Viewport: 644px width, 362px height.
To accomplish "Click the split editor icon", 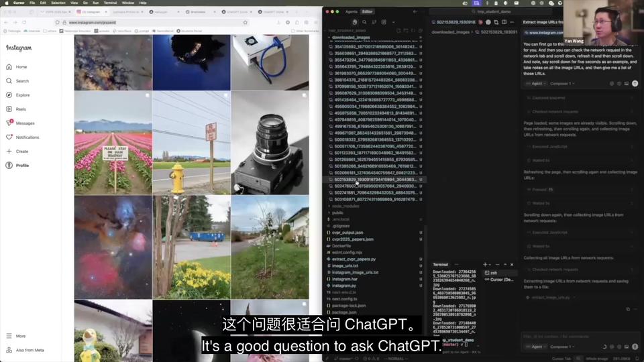I will click(x=504, y=22).
